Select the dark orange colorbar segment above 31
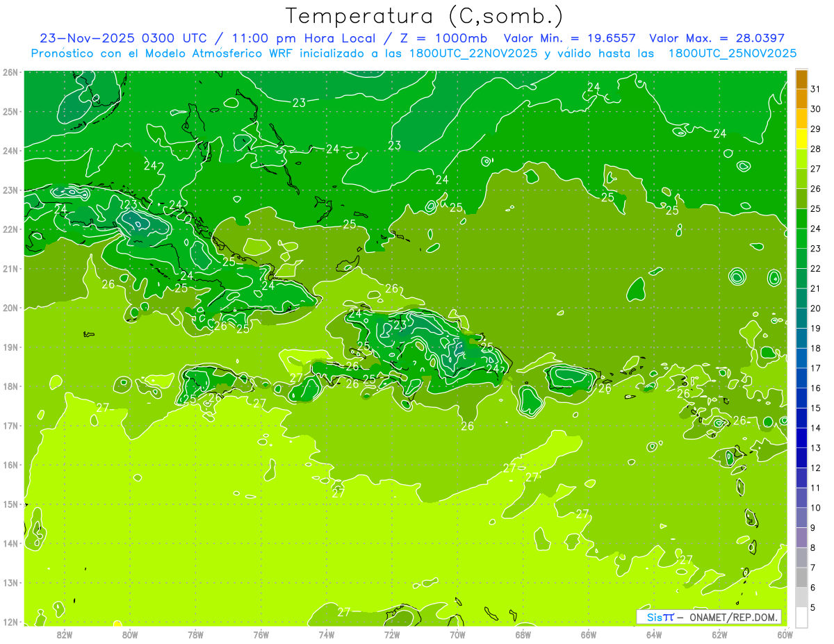Screen dimensions: 834x644 [x=801, y=79]
